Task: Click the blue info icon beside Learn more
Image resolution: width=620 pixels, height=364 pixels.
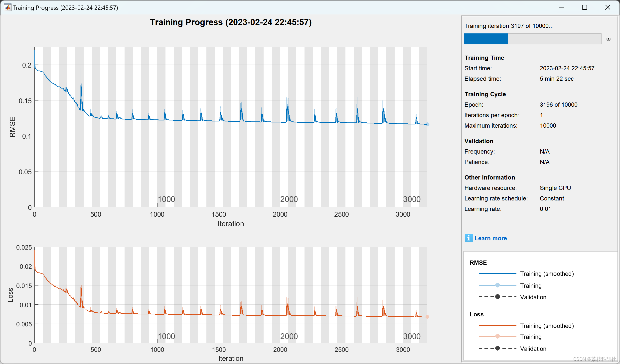Action: [x=468, y=238]
